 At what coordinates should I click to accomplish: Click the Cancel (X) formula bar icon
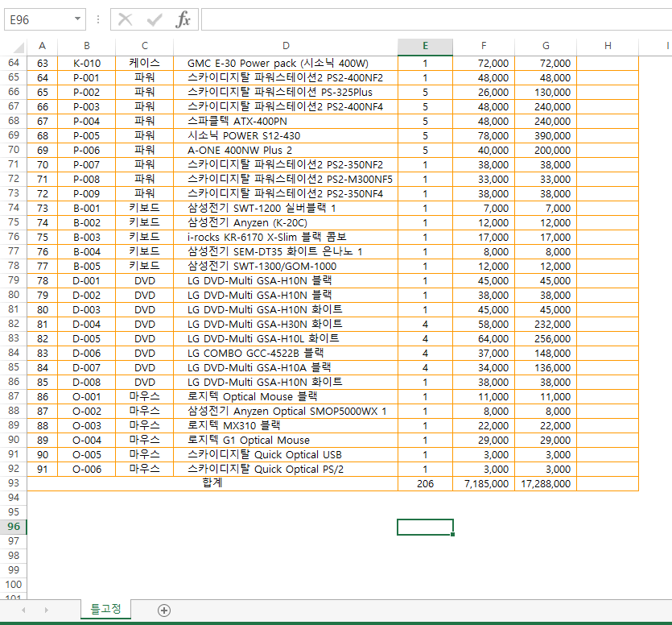point(125,19)
